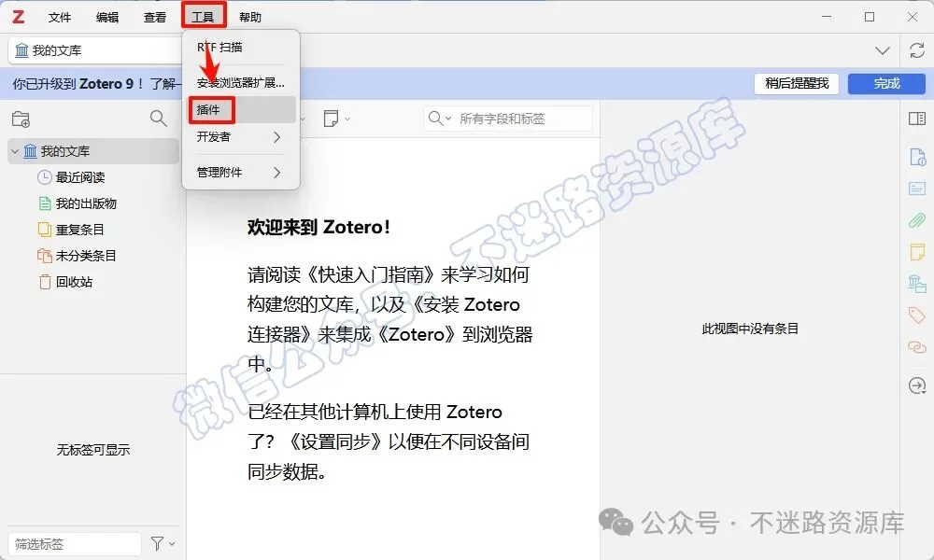
Task: Click the locate arrow circle icon
Action: [917, 385]
